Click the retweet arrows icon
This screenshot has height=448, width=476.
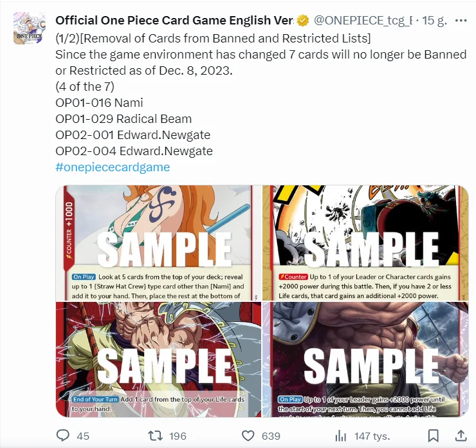pyautogui.click(x=155, y=436)
